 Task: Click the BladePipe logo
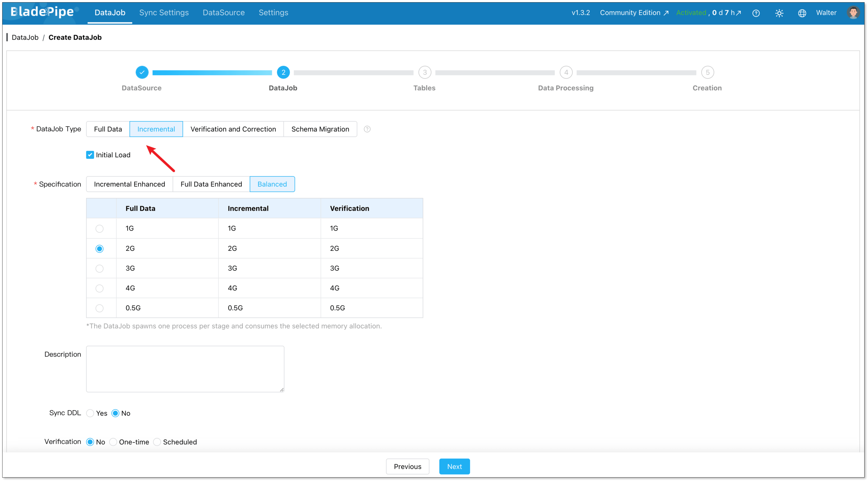[42, 12]
